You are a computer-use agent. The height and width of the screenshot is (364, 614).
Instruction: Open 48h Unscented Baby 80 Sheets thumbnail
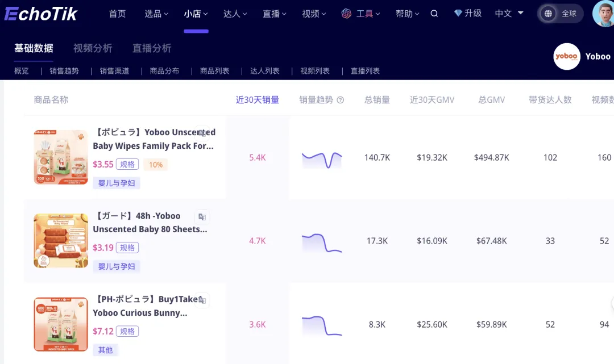coord(61,240)
